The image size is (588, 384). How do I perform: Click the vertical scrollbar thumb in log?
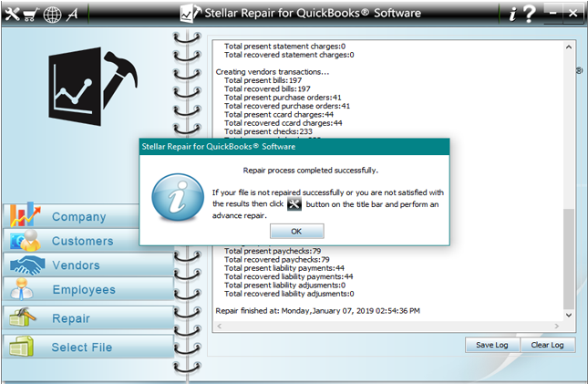click(x=569, y=259)
